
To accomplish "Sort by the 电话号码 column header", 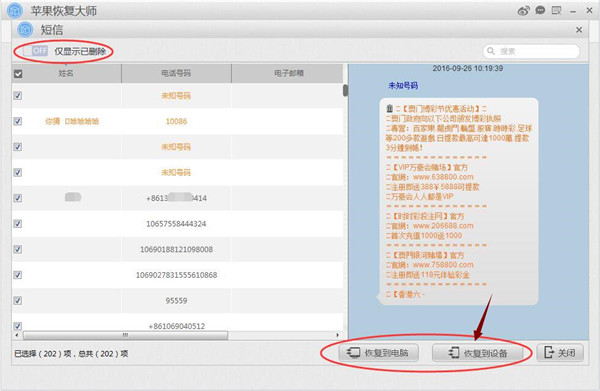I will pos(176,73).
